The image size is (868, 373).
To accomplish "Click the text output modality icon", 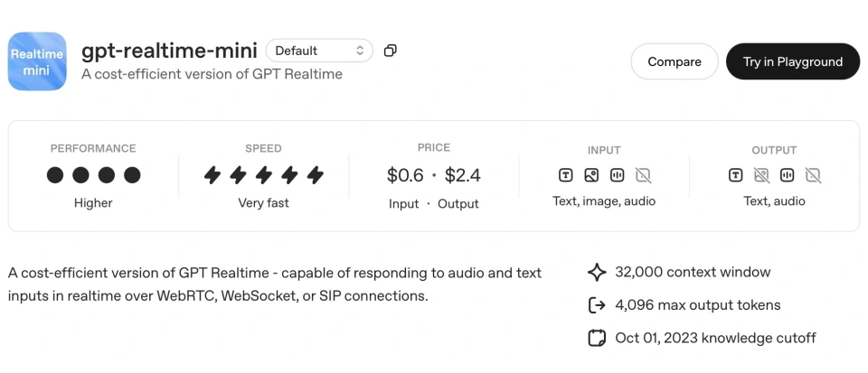I will point(736,175).
